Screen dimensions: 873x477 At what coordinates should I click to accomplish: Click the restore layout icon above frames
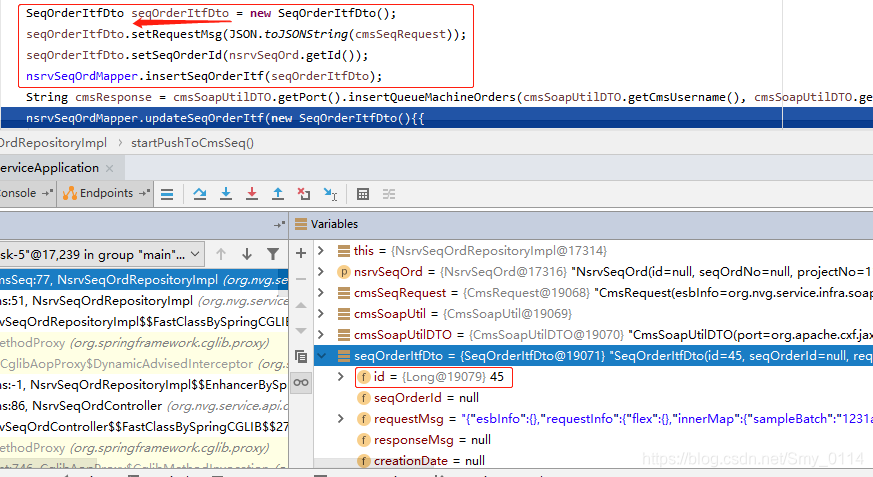[279, 225]
